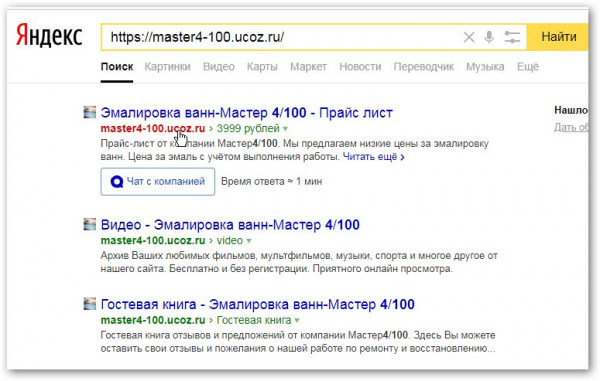Click snippet text starting Архив Ваших любимых фильмов
This screenshot has width=600, height=381.
[299, 262]
